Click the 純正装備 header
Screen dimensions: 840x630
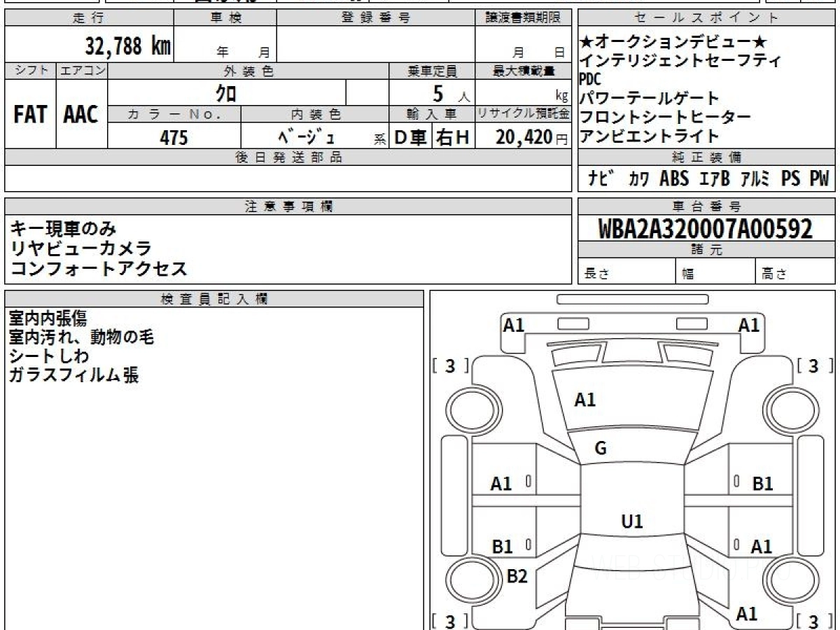pos(706,157)
